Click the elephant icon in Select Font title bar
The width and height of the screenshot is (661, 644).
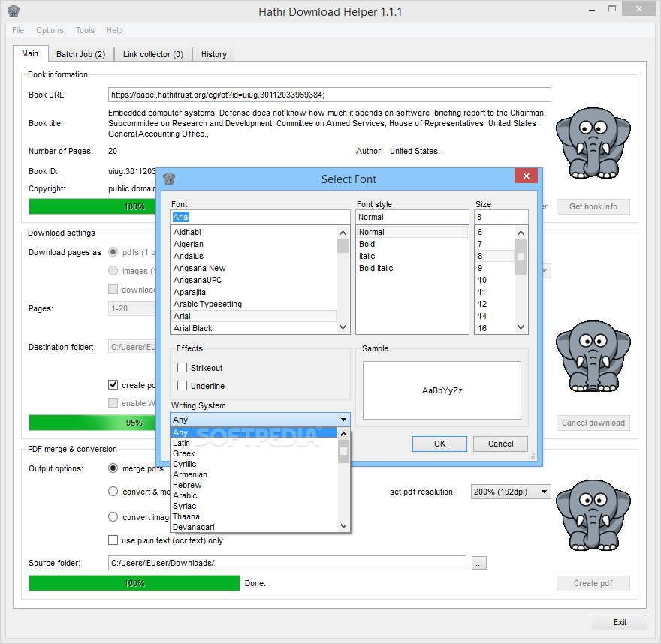click(169, 179)
